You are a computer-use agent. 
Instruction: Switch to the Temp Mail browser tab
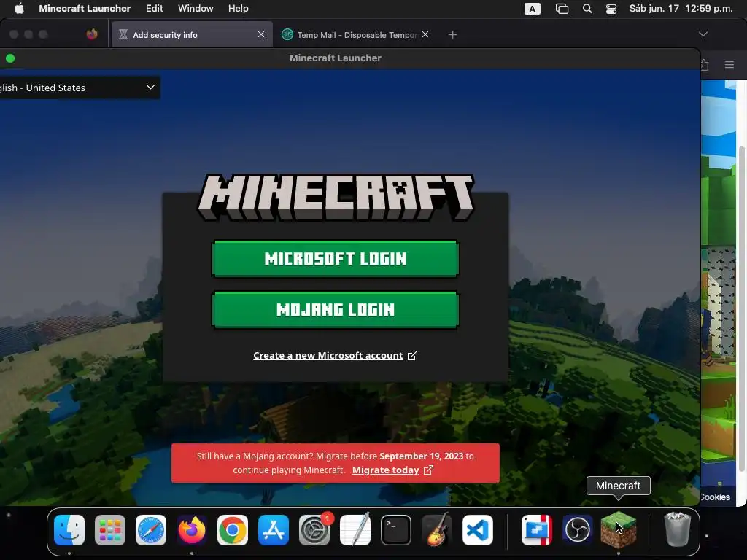(x=355, y=35)
